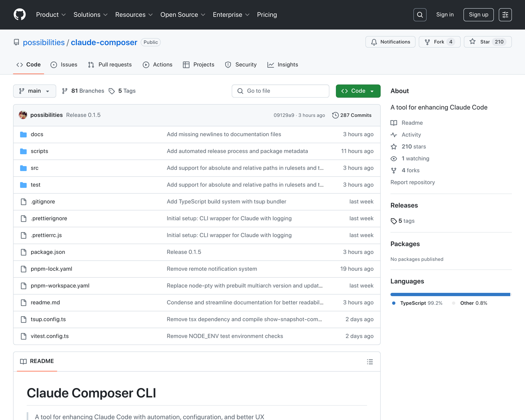Open 'Remove NODE_ENV test environment checks' commit
This screenshot has width=525, height=420.
(225, 336)
